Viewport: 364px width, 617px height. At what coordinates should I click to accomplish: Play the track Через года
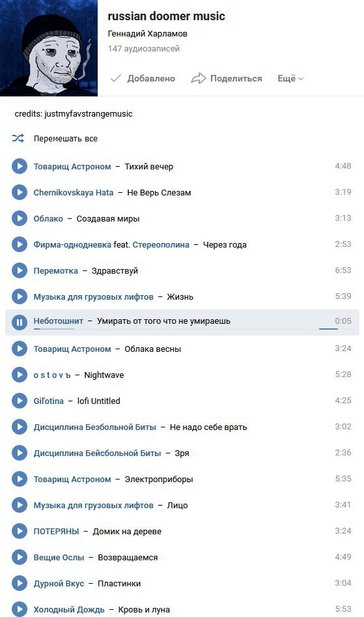(20, 244)
